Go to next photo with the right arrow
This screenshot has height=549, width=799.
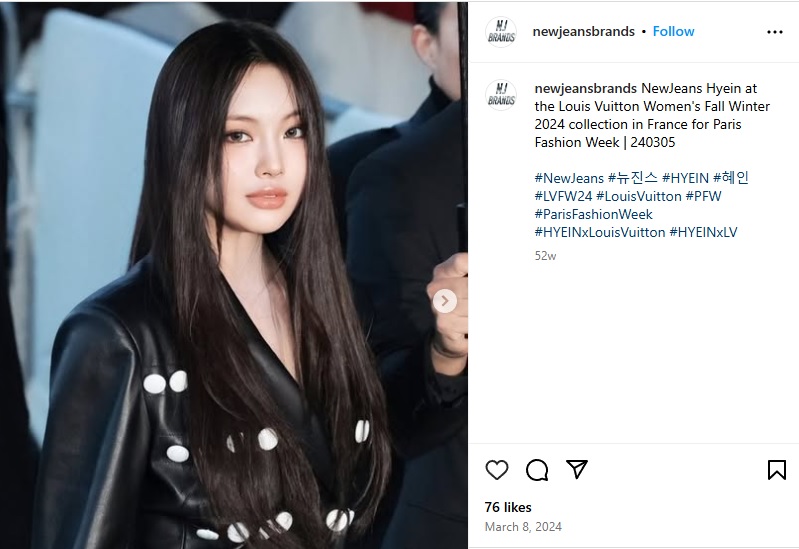click(x=444, y=301)
